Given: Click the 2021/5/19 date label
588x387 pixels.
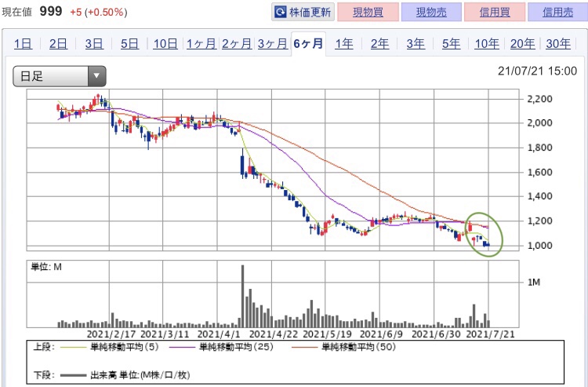Looking at the screenshot, I should (x=328, y=334).
